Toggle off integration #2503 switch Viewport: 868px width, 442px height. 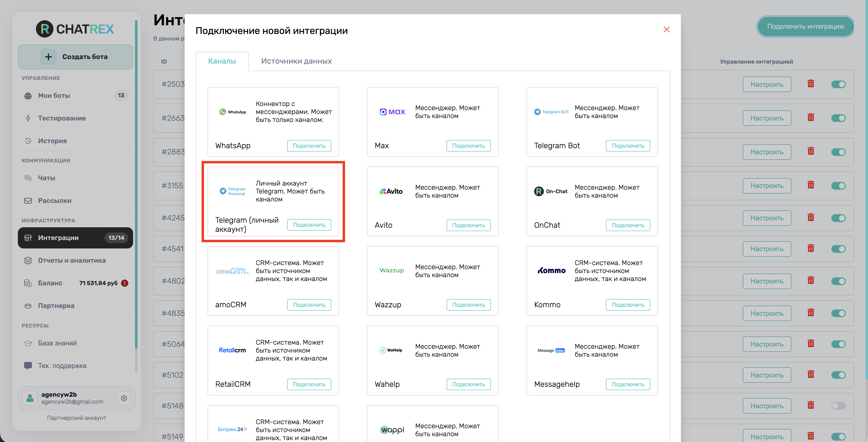[838, 85]
